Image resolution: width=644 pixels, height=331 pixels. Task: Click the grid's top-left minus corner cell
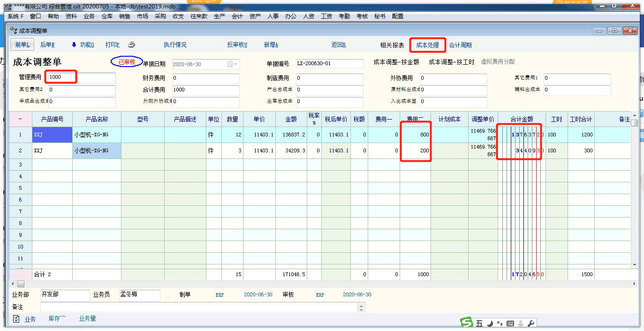20,119
